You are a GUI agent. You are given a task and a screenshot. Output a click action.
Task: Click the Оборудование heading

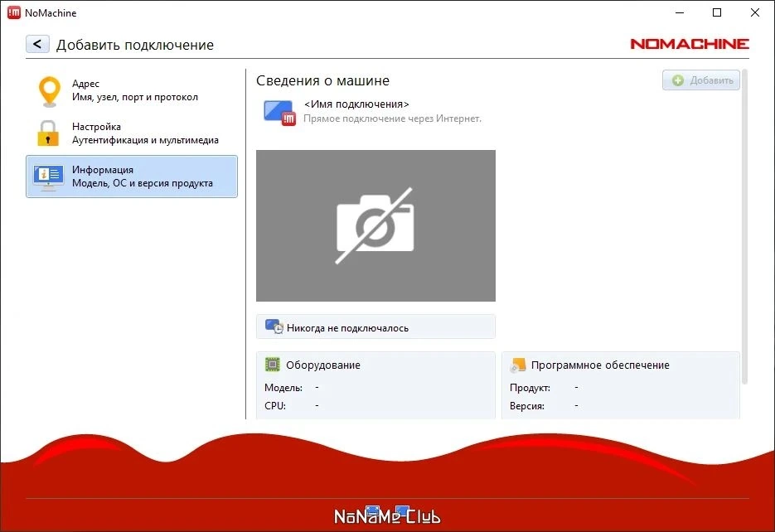(322, 365)
